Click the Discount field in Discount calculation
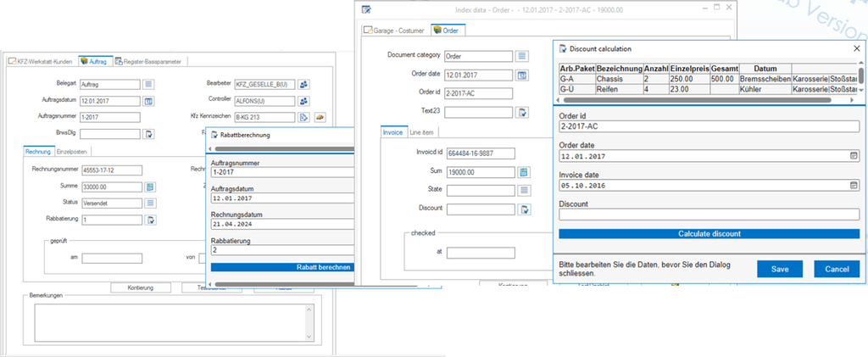The height and width of the screenshot is (357, 868). coord(709,215)
